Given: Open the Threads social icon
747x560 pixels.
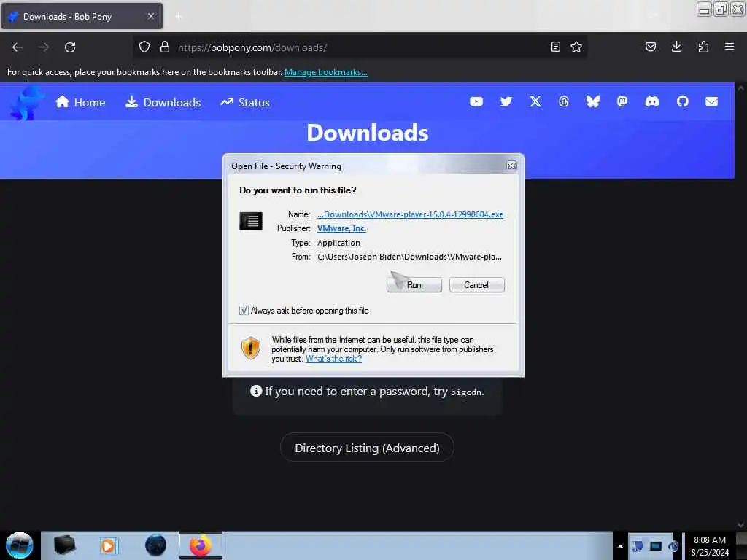Looking at the screenshot, I should pyautogui.click(x=564, y=102).
